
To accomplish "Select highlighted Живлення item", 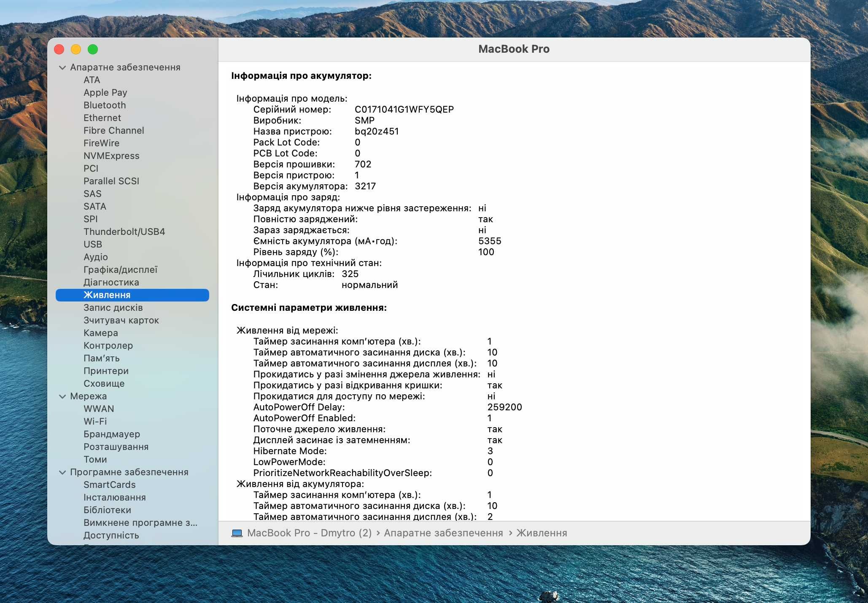I will (x=132, y=295).
